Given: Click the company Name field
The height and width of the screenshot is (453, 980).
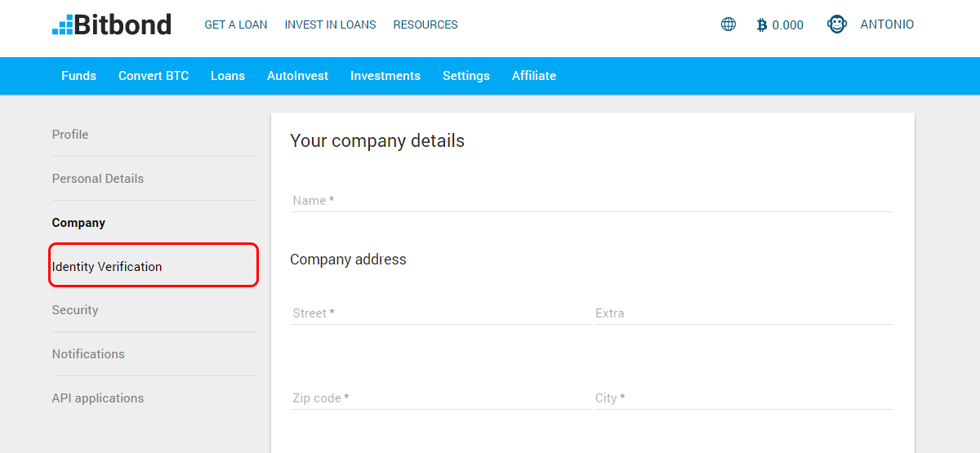Looking at the screenshot, I should (592, 200).
